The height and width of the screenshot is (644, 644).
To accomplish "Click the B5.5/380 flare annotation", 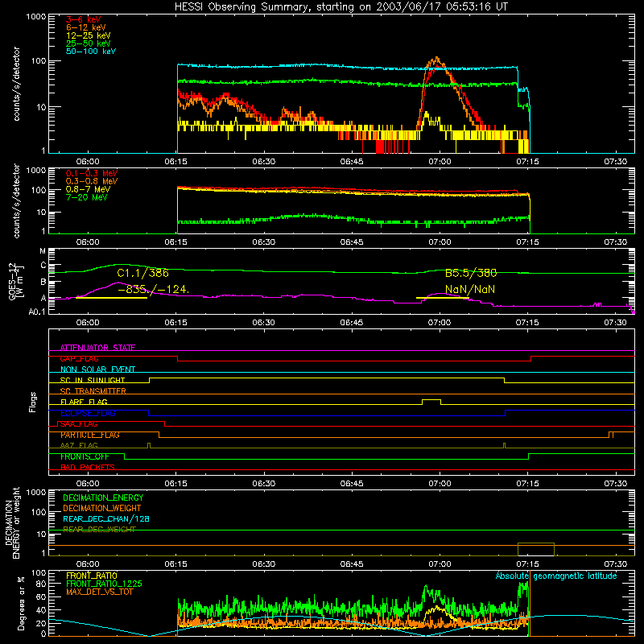I will 471,273.
